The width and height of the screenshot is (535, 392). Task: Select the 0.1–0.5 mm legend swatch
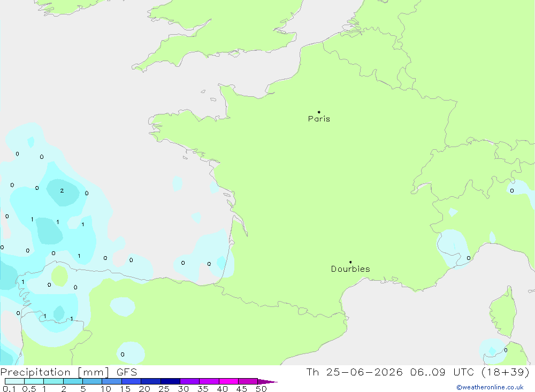pos(14,381)
